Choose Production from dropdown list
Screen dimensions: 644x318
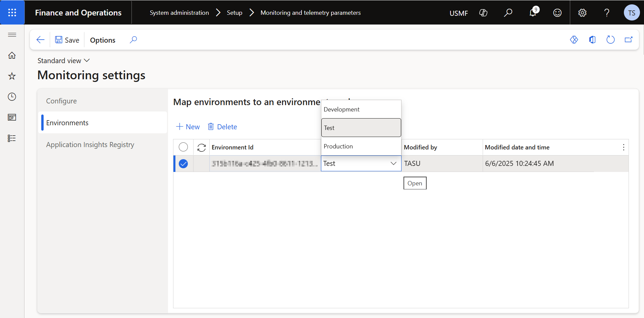361,146
